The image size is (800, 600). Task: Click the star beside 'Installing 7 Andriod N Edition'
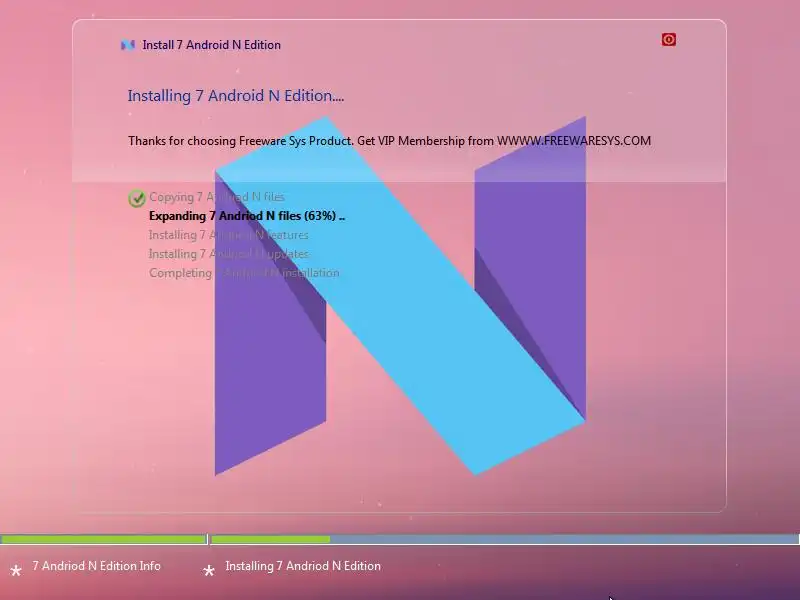pyautogui.click(x=209, y=570)
